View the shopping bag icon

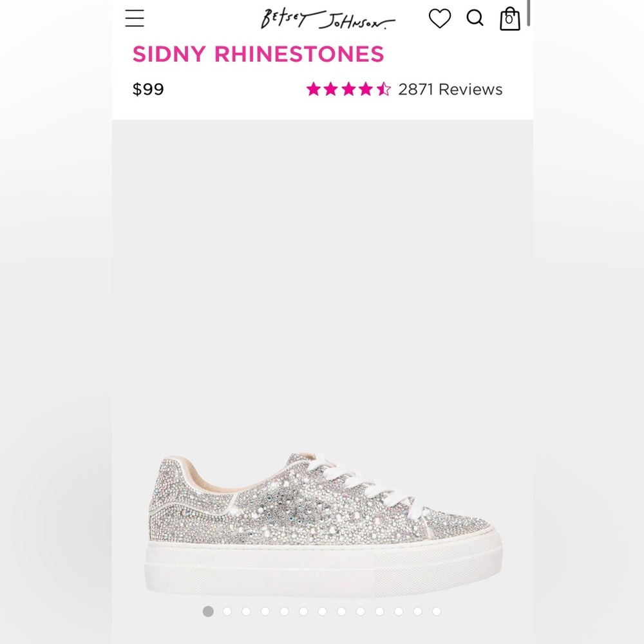pyautogui.click(x=509, y=19)
